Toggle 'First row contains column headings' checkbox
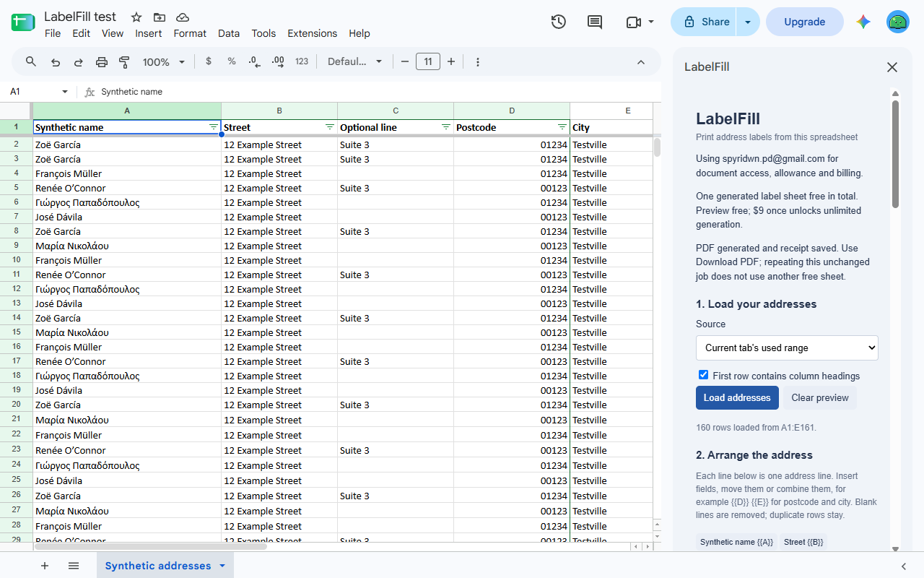This screenshot has height=578, width=924. [704, 375]
